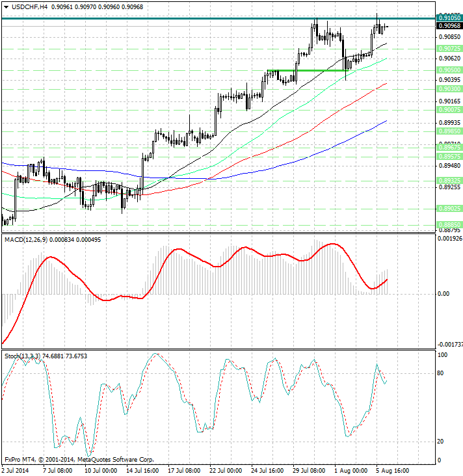Click the 29 Jul 08:00 time label
Screen dimensions: 463x476
[309, 471]
